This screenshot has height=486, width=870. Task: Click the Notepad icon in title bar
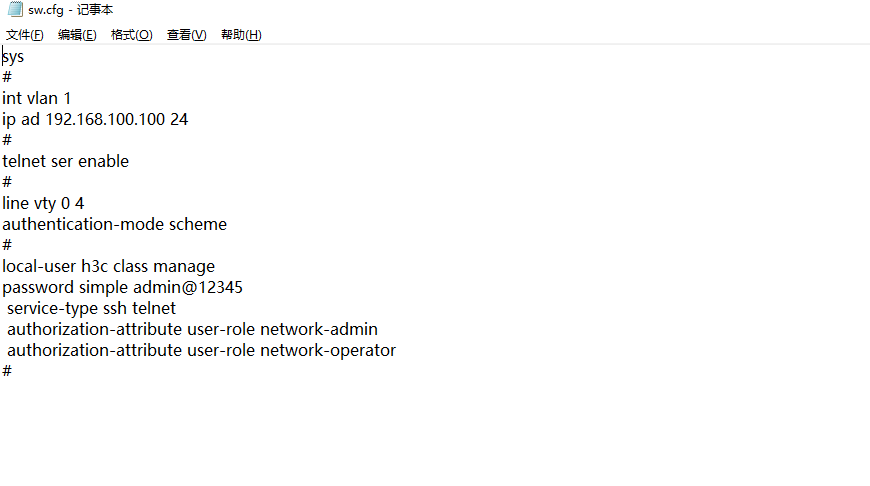pos(15,10)
